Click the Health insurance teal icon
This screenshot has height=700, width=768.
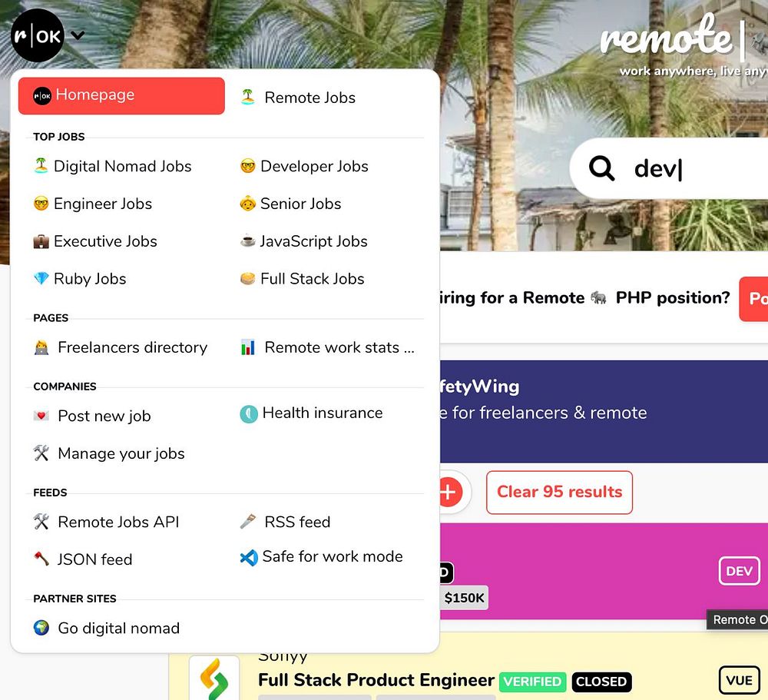(249, 414)
